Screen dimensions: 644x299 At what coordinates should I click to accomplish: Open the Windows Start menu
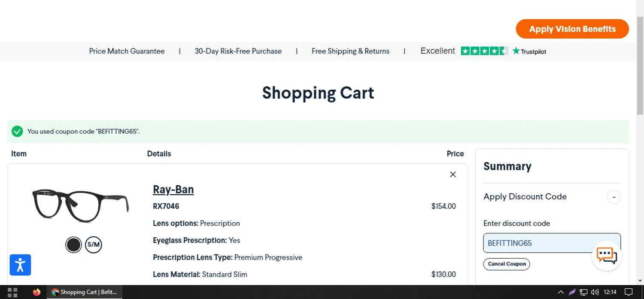tap(12, 292)
